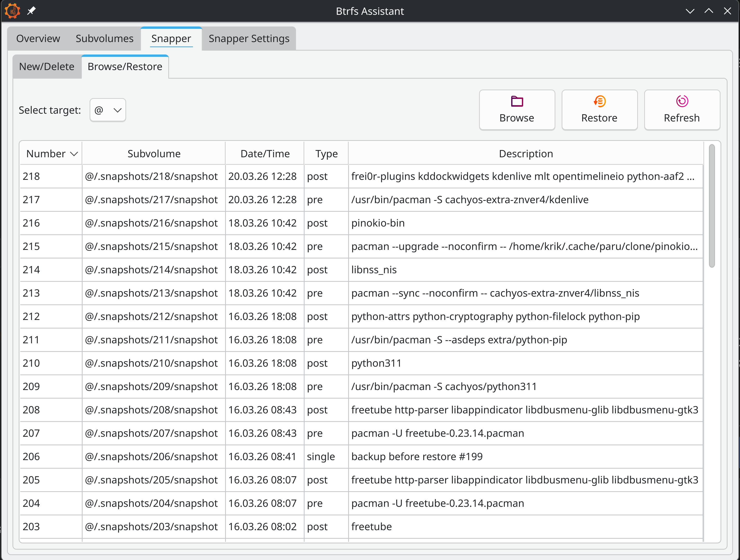Click the Description column header
Screen dimensions: 740x560
pos(526,154)
